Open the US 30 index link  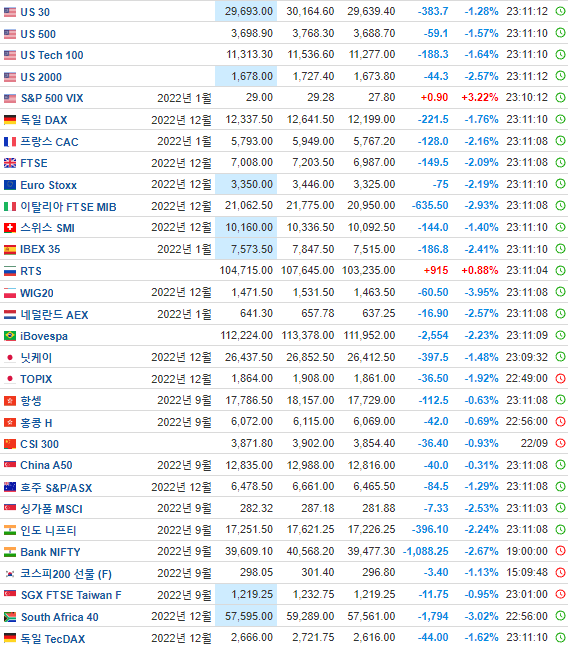pyautogui.click(x=35, y=12)
